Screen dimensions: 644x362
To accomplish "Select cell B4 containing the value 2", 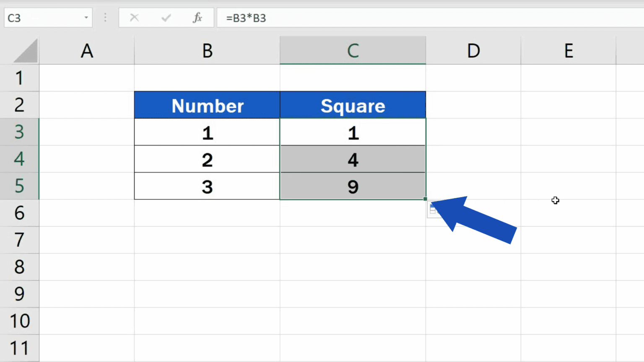I will (x=207, y=159).
